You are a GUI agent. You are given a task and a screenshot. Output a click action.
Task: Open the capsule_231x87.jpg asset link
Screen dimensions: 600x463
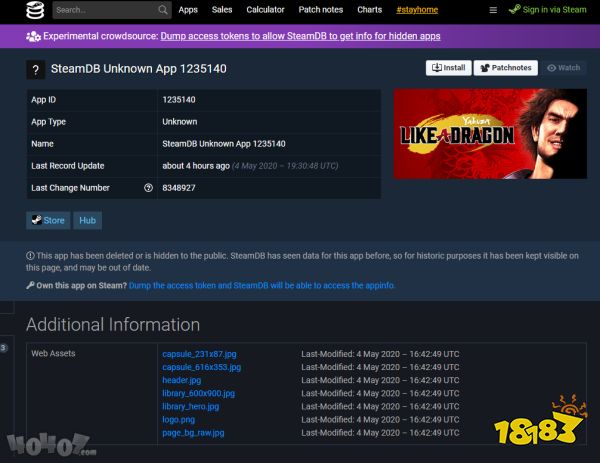[199, 354]
